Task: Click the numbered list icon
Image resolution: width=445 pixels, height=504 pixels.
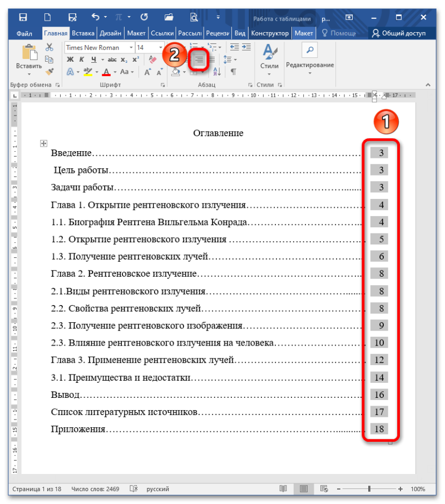Action: (194, 47)
